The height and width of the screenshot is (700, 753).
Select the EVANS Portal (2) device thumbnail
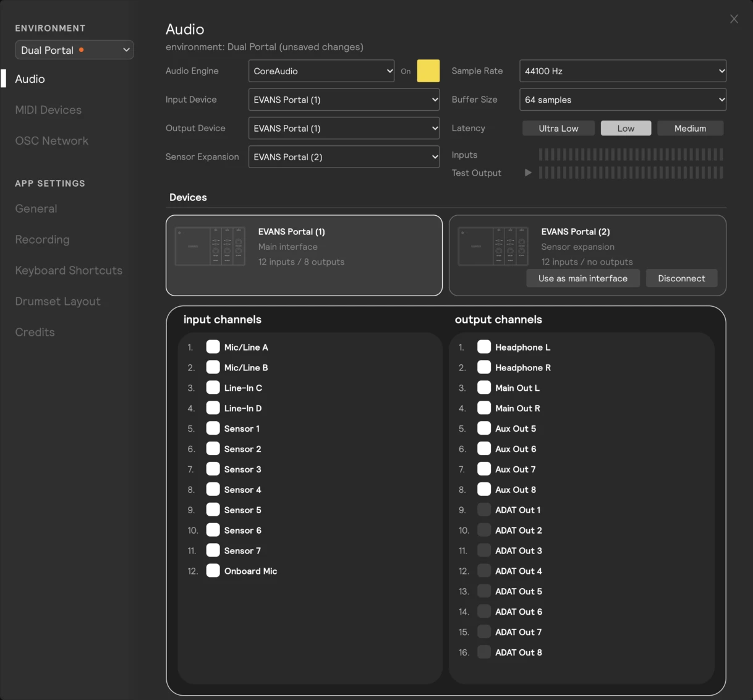coord(493,246)
